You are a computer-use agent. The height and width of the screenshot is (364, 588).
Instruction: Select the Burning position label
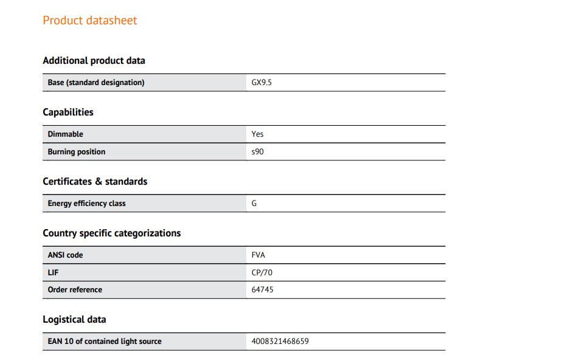(77, 152)
